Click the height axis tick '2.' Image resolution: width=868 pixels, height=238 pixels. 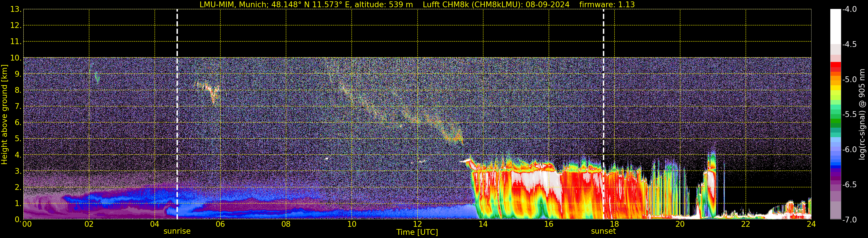tap(18, 187)
